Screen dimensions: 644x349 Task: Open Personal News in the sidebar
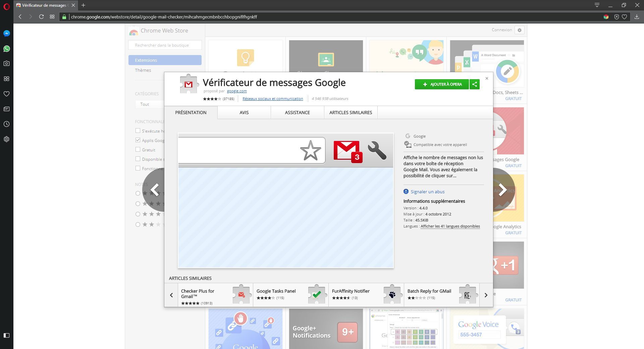pos(6,109)
